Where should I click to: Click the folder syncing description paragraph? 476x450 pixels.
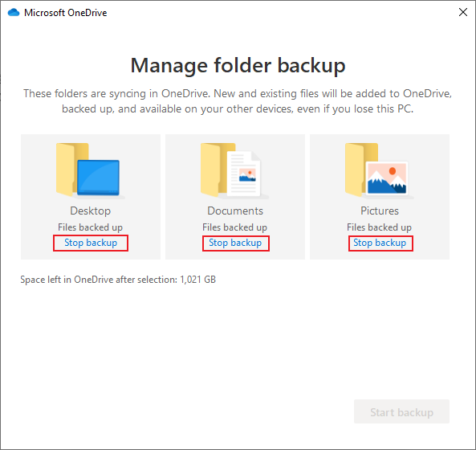point(238,101)
